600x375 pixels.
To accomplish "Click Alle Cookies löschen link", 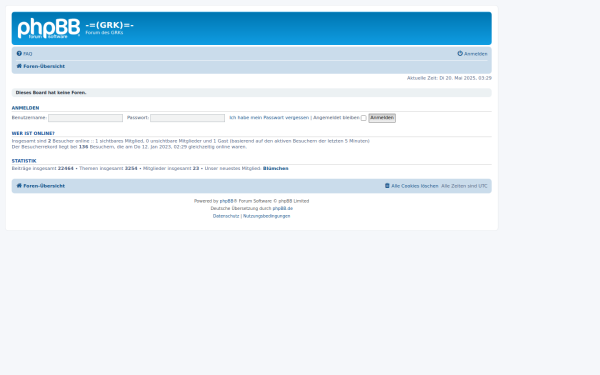I will [415, 186].
